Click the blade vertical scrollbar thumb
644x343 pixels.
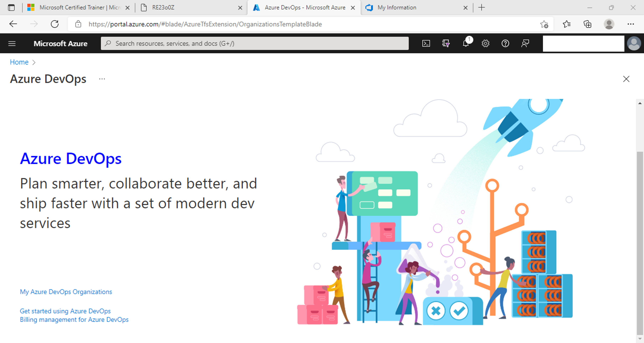tap(640, 243)
